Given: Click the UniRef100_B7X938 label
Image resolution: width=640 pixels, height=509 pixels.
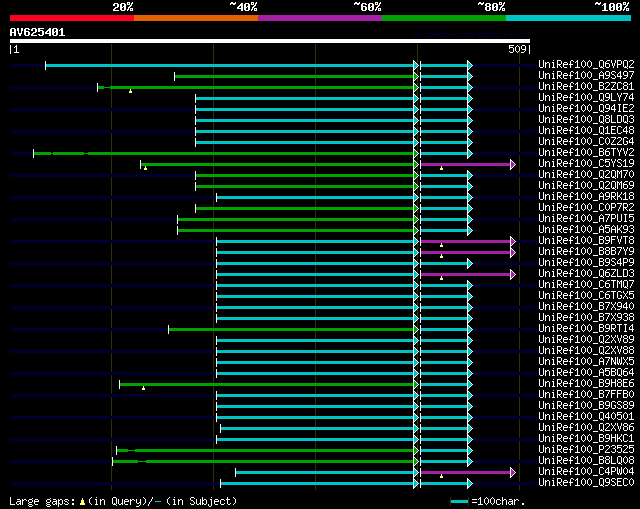Looking at the screenshot, I should pos(586,318).
